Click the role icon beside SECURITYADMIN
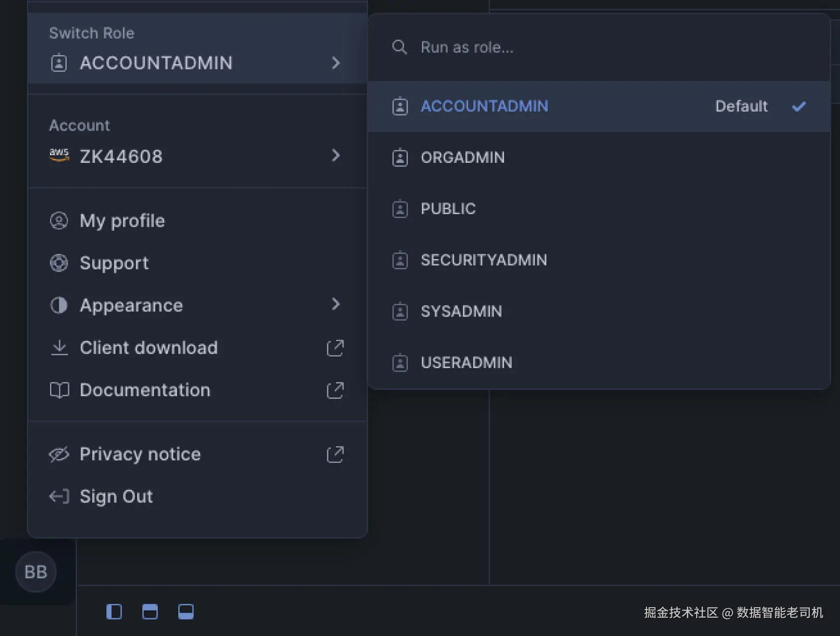Image resolution: width=840 pixels, height=636 pixels. pos(400,260)
